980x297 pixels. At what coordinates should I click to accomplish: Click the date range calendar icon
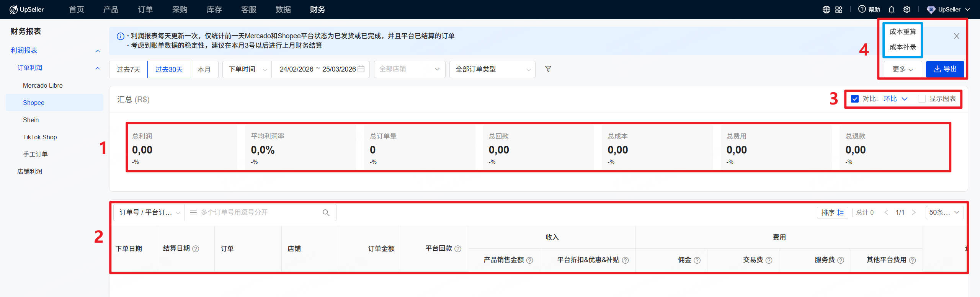point(361,69)
